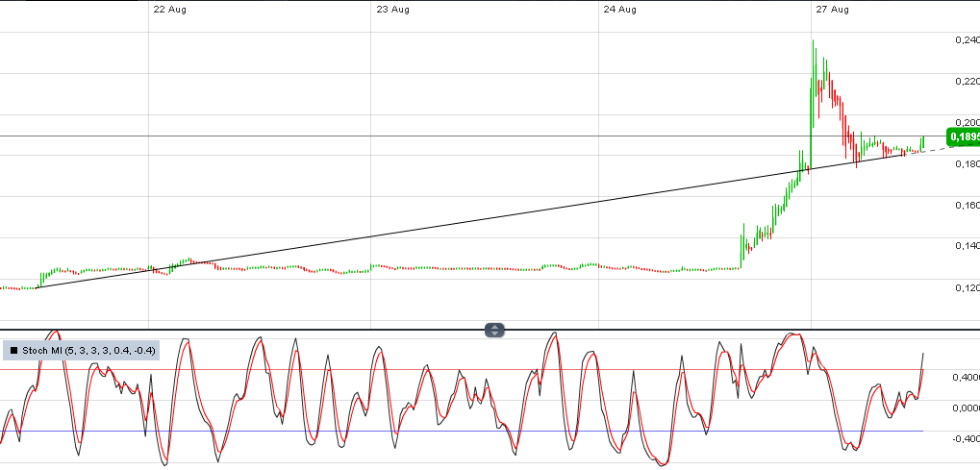This screenshot has width=980, height=470.
Task: Select the 0,140 price axis label
Action: [966, 246]
